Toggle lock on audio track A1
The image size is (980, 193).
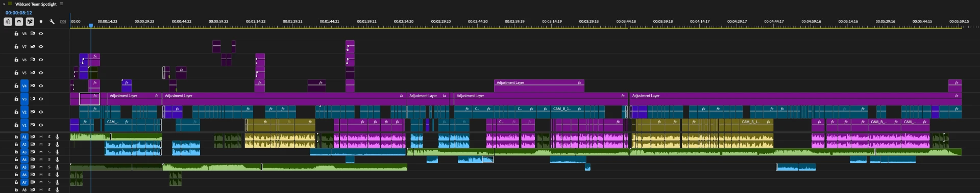click(x=16, y=136)
